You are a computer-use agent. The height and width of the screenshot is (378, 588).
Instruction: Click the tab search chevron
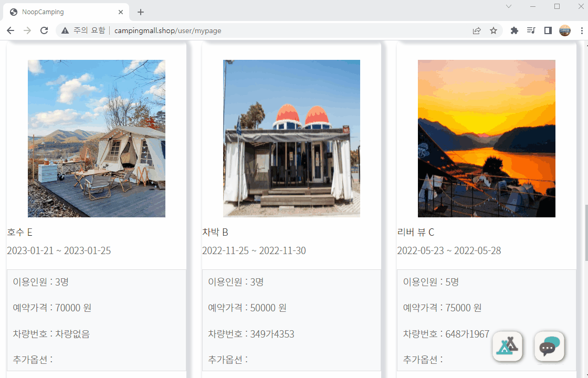pyautogui.click(x=509, y=6)
